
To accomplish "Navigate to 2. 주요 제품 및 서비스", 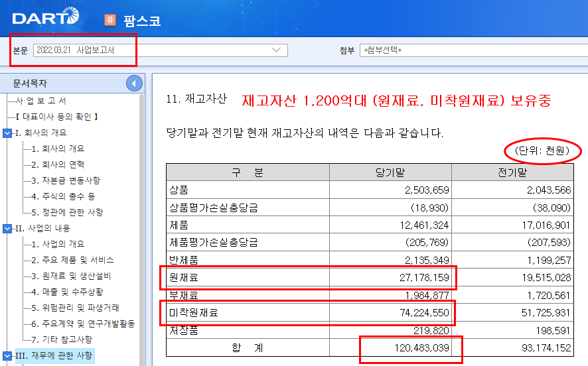I will point(72,260).
